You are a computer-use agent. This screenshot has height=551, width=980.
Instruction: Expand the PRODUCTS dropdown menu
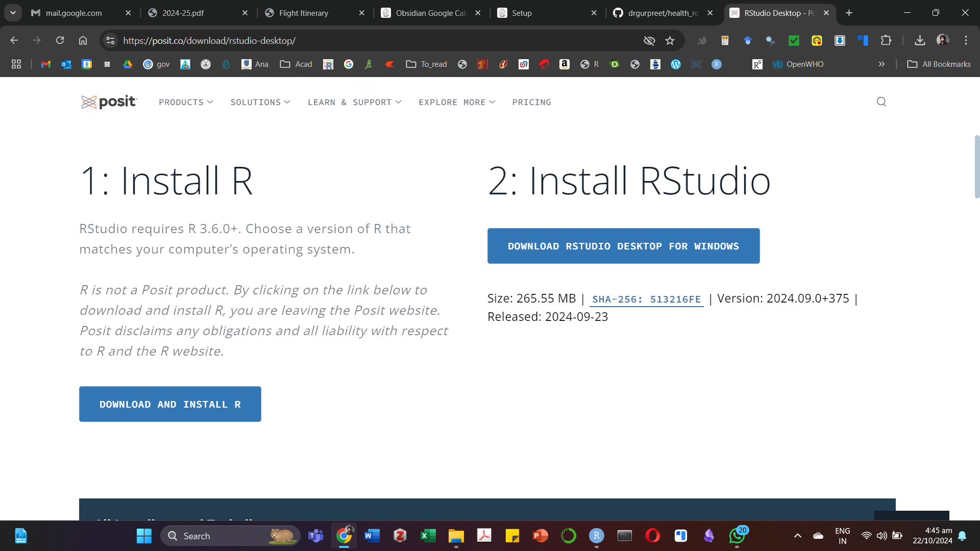click(x=186, y=103)
